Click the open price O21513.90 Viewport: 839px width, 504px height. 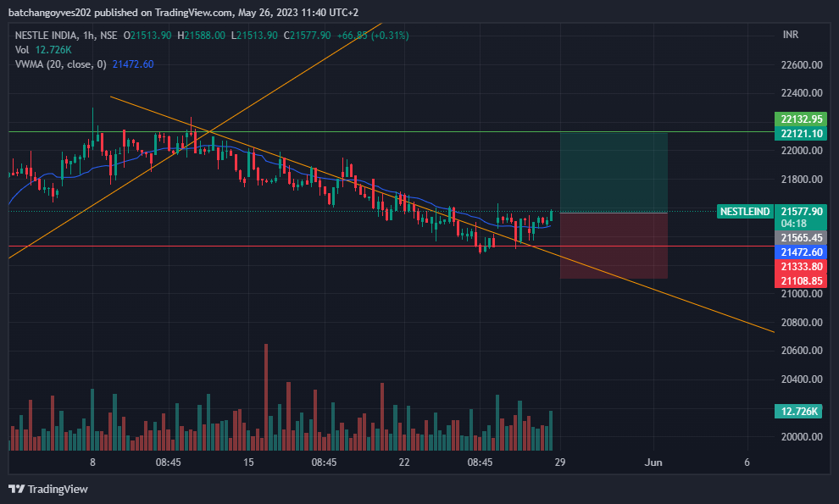click(x=147, y=36)
